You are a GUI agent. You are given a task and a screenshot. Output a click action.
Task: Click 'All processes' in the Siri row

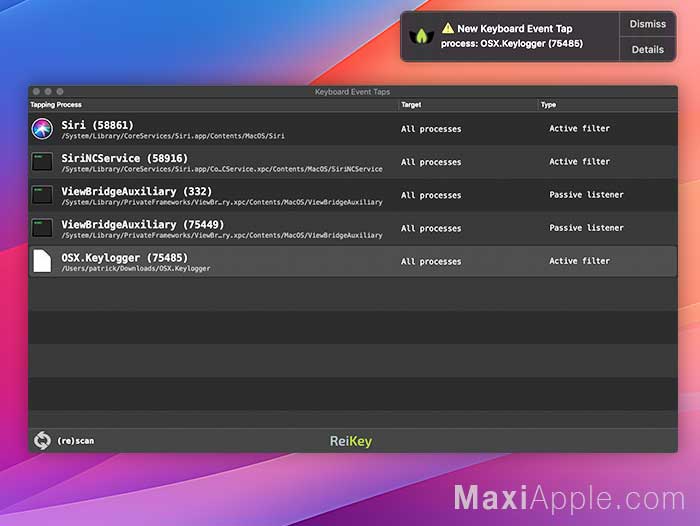point(431,129)
